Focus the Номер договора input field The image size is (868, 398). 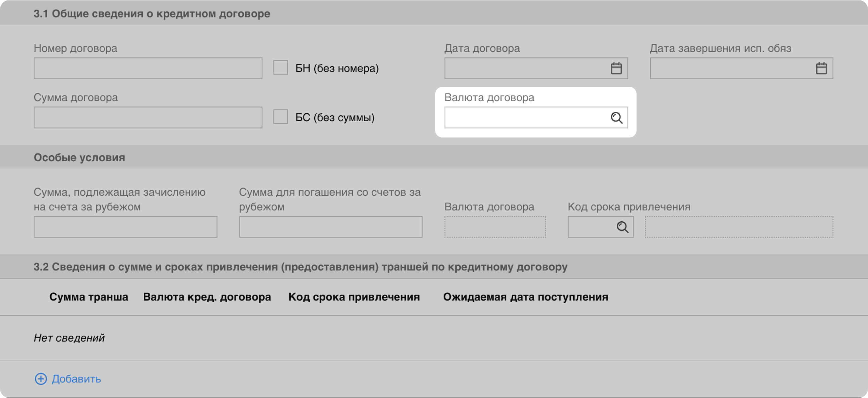coord(148,68)
